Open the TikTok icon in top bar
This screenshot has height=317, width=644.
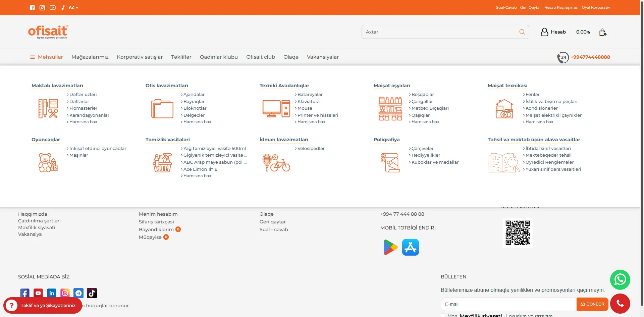[63, 7]
